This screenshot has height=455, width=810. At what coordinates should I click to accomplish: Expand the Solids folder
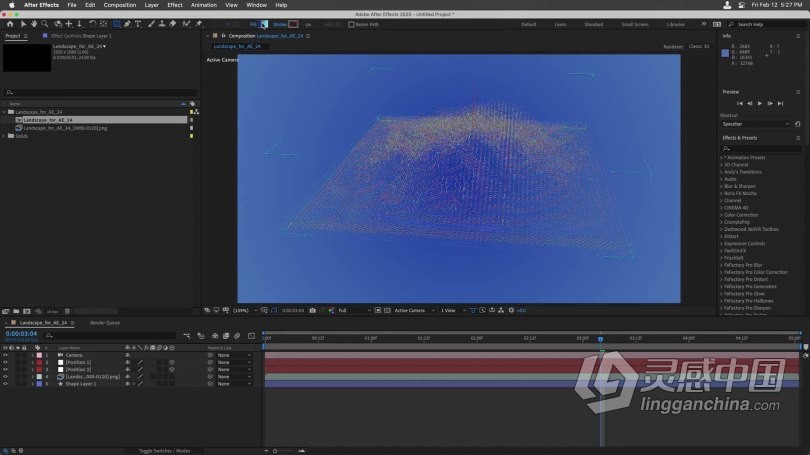tap(4, 136)
